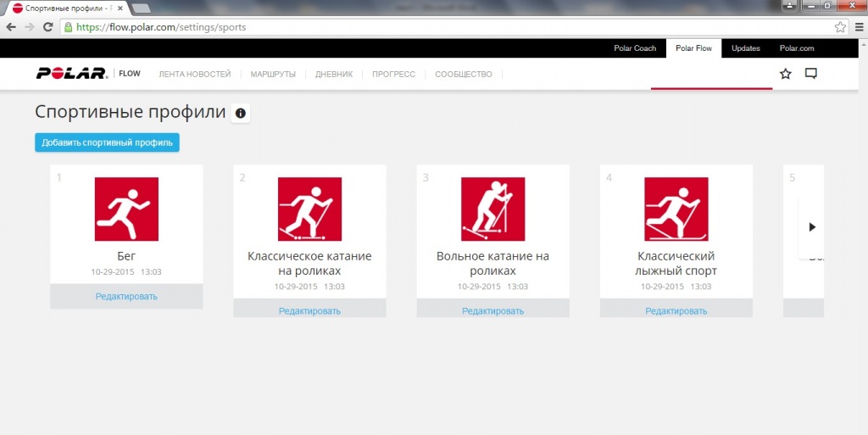Click Редактировать under Бег

coord(126,296)
